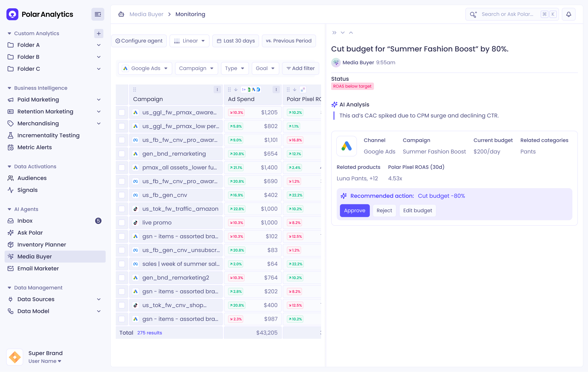Click the robot agent icon in breadcrumb
588x372 pixels.
[121, 14]
